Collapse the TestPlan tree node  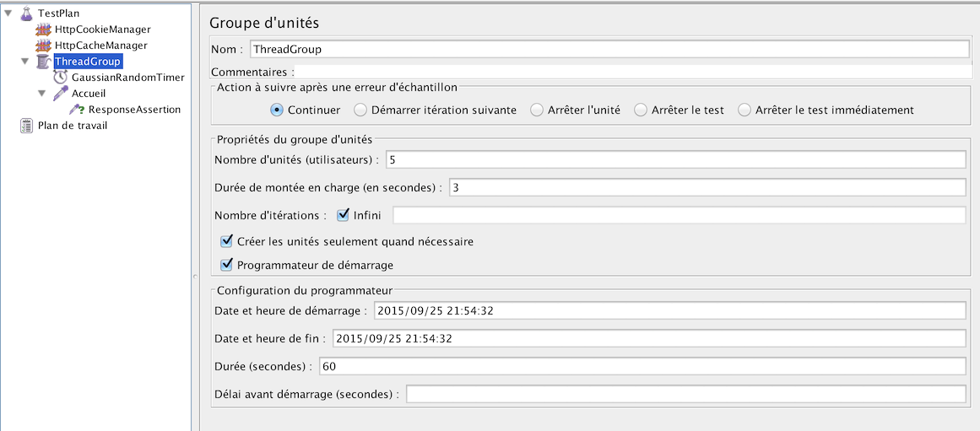[8, 13]
